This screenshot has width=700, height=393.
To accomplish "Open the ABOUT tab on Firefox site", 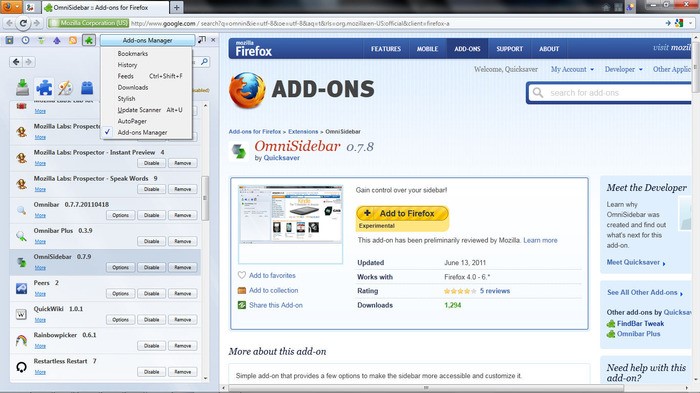I will [549, 49].
